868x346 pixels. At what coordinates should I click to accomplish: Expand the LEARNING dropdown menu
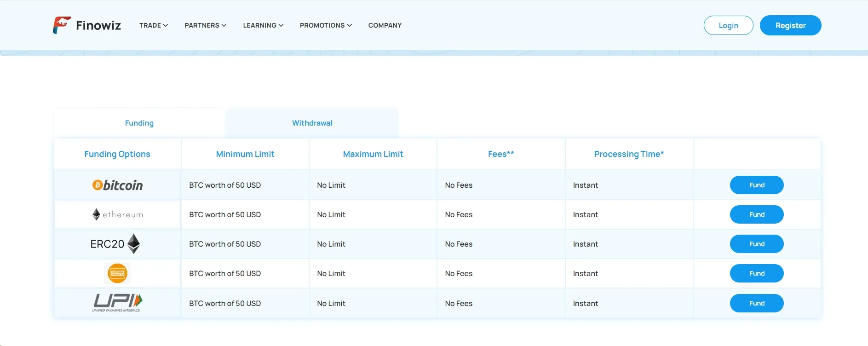click(x=263, y=25)
